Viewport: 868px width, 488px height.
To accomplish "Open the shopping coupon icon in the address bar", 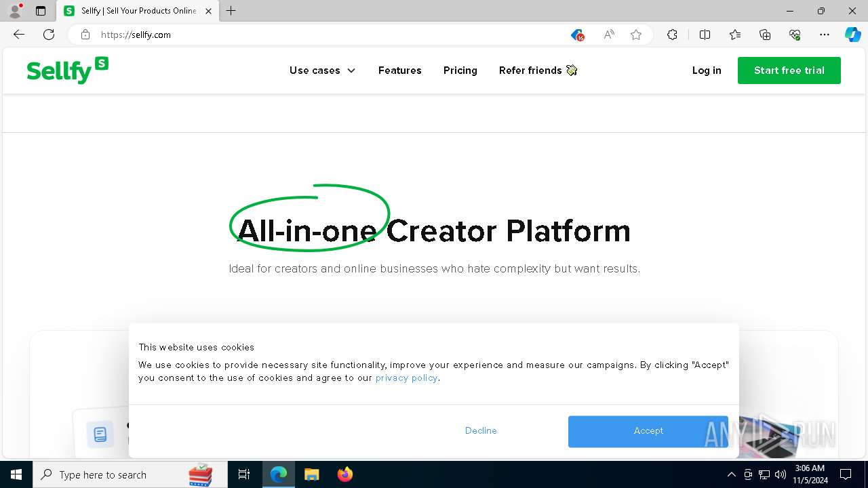I will tap(577, 35).
